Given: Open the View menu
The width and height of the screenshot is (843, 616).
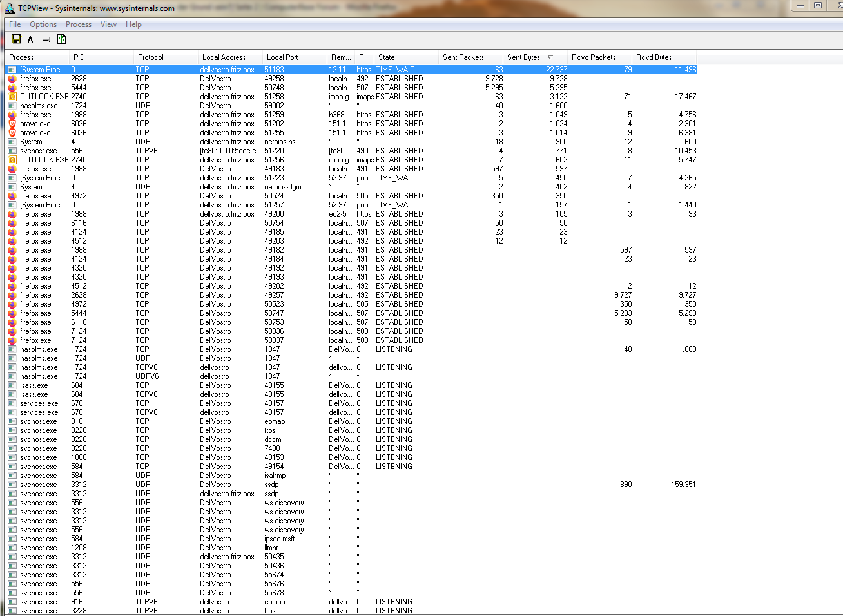Looking at the screenshot, I should pos(108,24).
